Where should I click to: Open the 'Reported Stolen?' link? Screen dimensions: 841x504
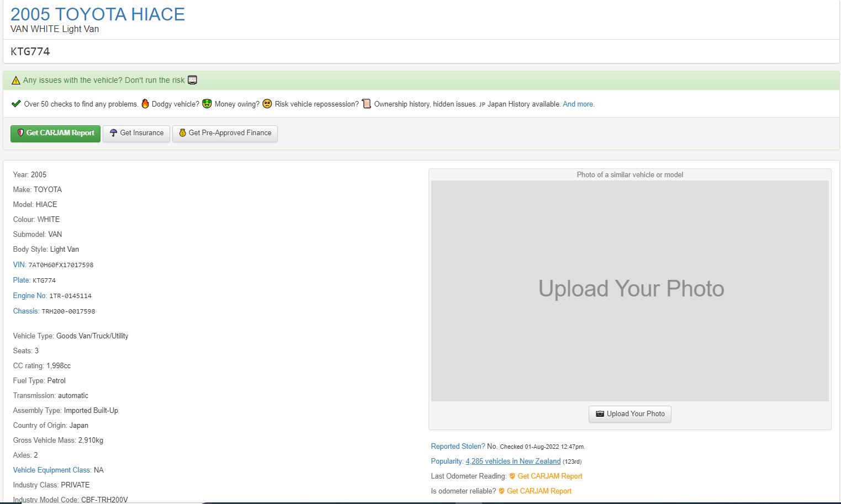click(x=458, y=447)
